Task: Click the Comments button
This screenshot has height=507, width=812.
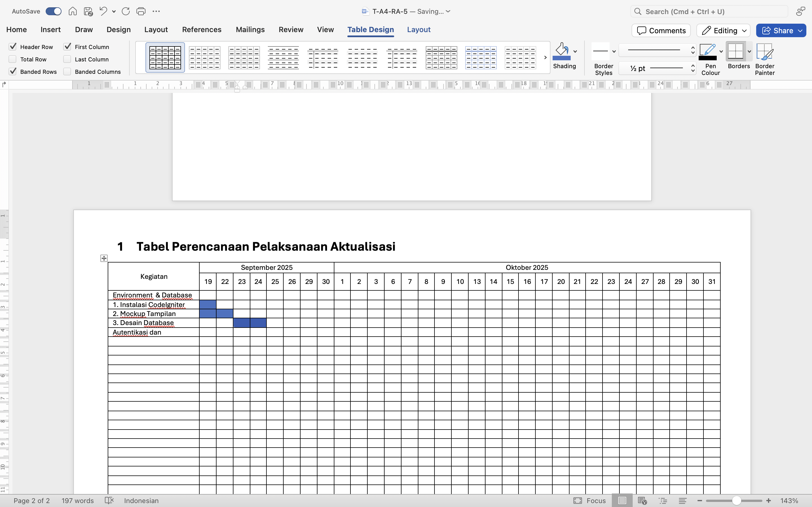Action: pyautogui.click(x=661, y=30)
